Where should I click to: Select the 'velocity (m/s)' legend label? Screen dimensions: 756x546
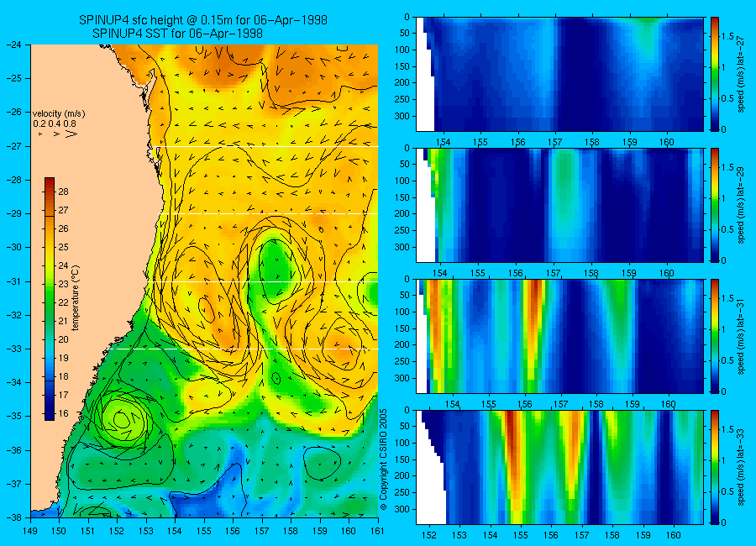click(59, 114)
